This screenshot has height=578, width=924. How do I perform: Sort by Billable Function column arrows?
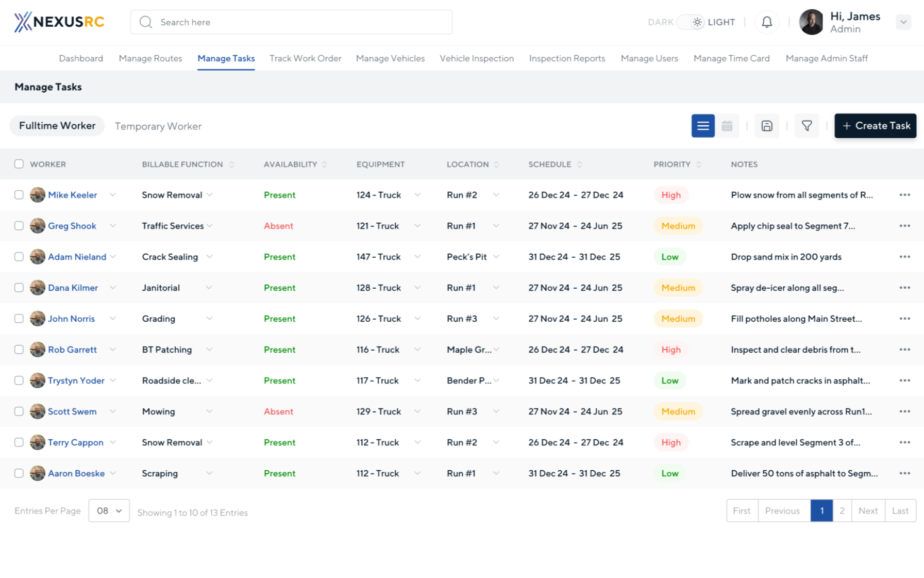(x=231, y=164)
